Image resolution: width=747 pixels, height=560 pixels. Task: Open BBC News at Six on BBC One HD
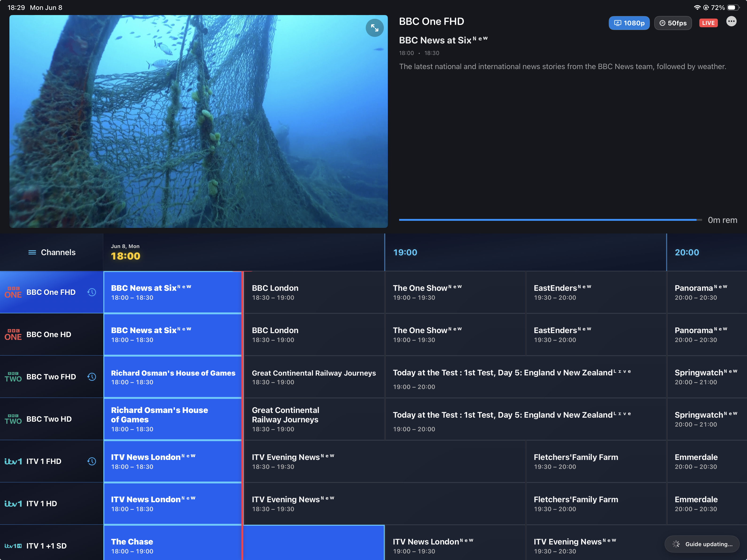173,334
